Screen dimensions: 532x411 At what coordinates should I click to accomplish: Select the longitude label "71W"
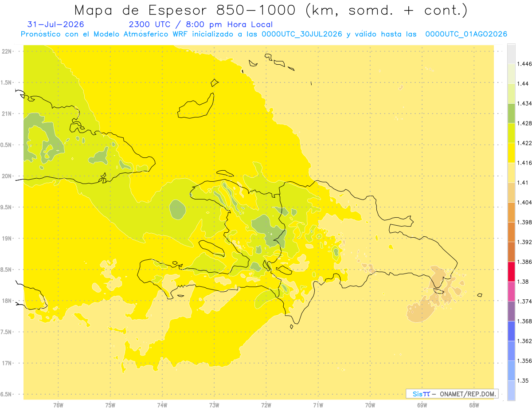coord(318,405)
